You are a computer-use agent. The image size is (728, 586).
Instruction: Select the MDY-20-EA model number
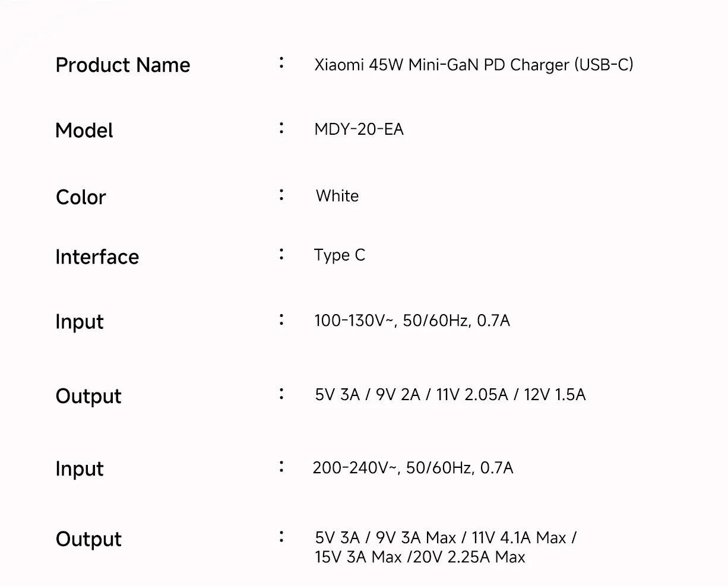[x=359, y=129]
